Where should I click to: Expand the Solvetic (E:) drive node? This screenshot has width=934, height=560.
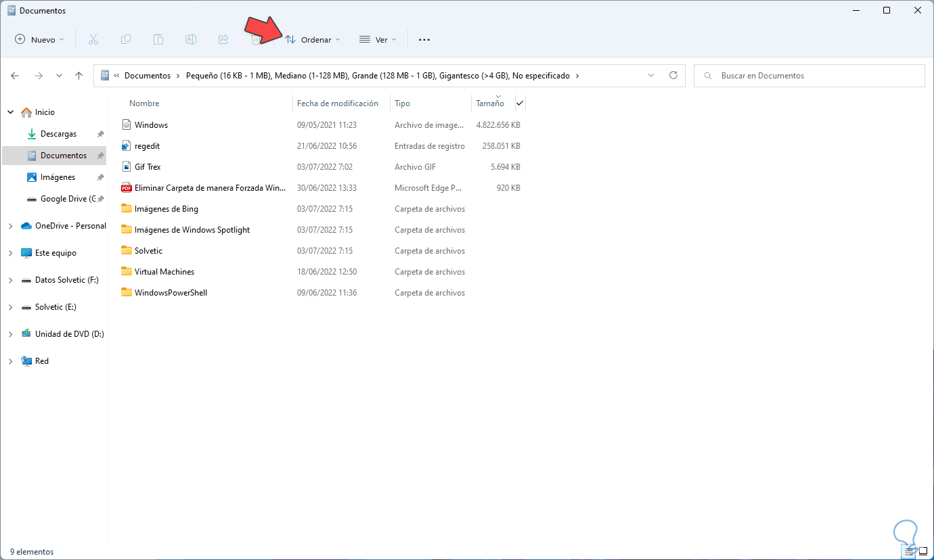[10, 307]
